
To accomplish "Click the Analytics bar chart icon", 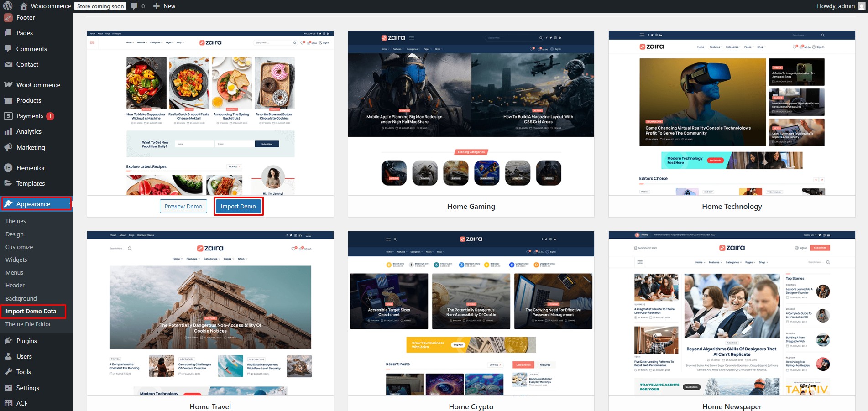I will pyautogui.click(x=8, y=131).
